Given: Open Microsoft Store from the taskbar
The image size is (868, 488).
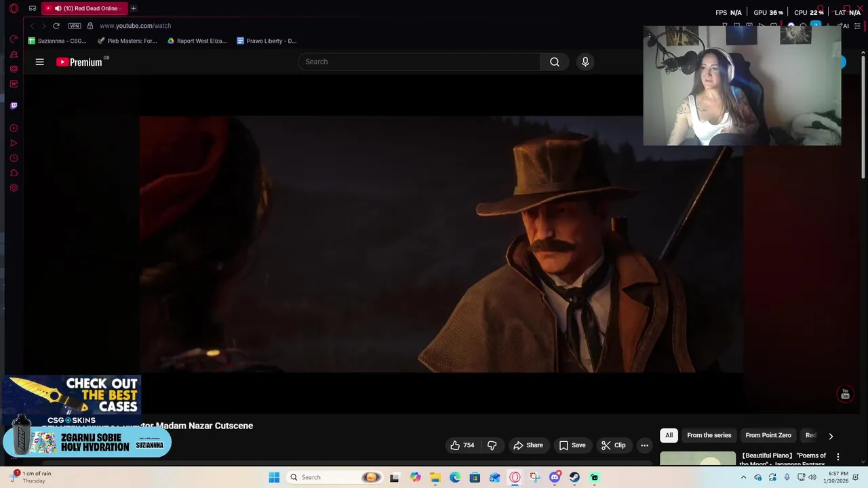Looking at the screenshot, I should click(475, 477).
